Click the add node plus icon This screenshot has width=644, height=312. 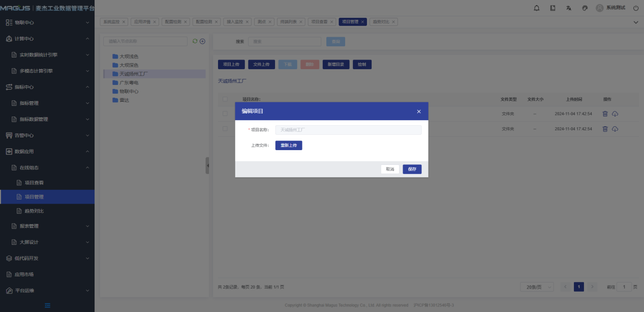202,41
